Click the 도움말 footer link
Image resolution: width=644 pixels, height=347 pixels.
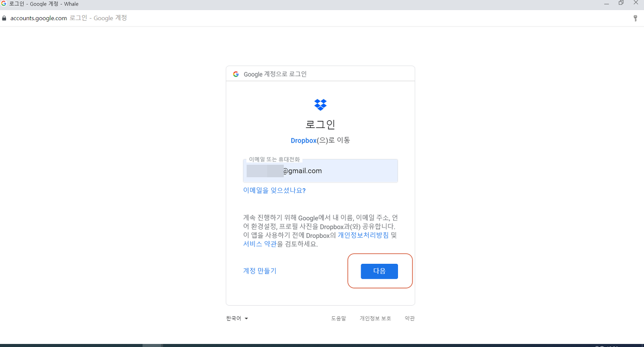pos(339,318)
